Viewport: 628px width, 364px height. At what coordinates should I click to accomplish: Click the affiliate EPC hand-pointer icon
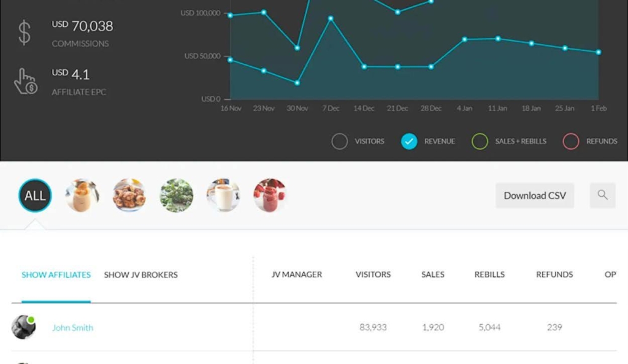click(x=25, y=82)
